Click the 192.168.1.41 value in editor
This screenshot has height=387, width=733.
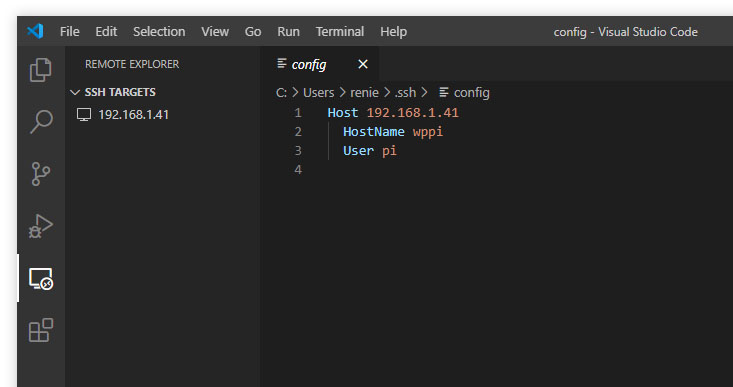coord(413,113)
